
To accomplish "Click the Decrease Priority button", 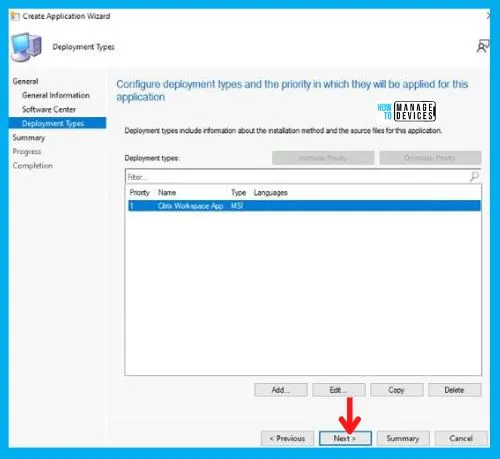I will point(430,158).
